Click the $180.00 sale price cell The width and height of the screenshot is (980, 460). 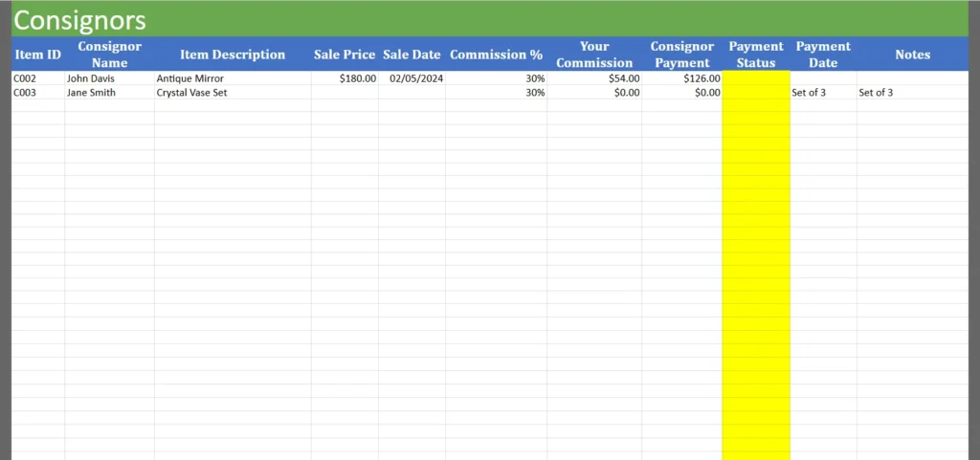tap(345, 78)
